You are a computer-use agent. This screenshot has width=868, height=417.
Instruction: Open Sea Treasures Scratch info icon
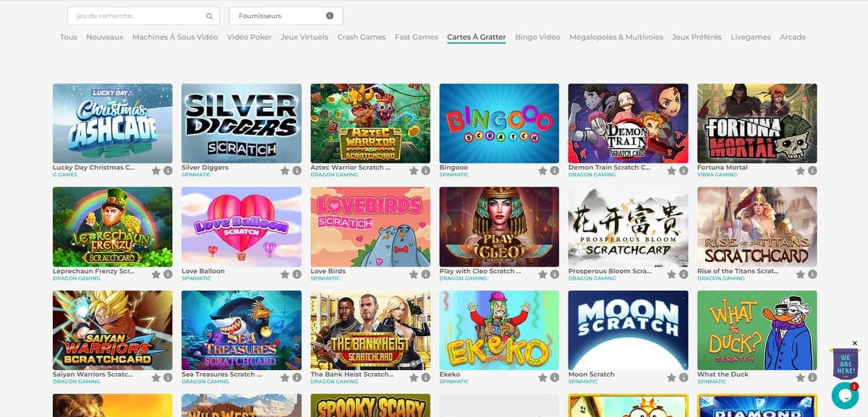[297, 378]
